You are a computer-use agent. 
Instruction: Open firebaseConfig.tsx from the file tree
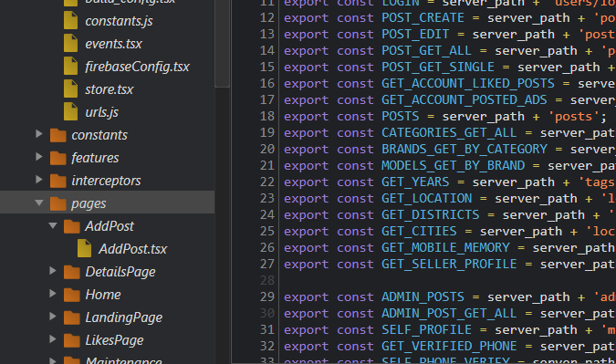[138, 67]
